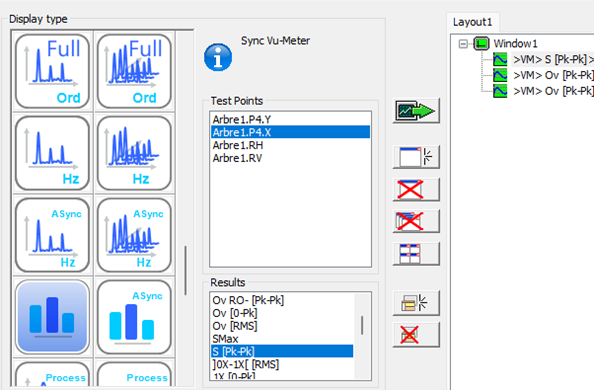Switch to the Layout1 tab
This screenshot has height=390, width=594.
click(472, 22)
